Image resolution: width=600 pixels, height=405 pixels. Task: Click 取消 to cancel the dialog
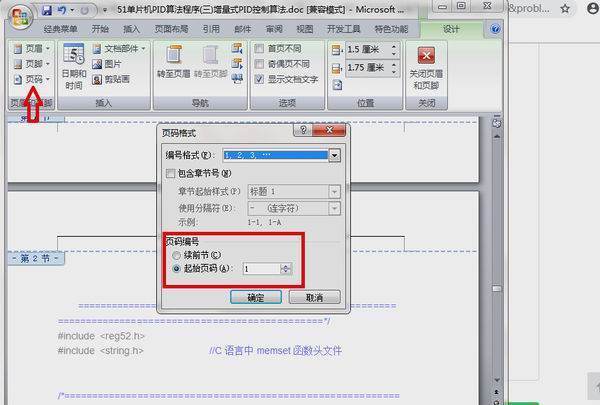click(x=313, y=297)
